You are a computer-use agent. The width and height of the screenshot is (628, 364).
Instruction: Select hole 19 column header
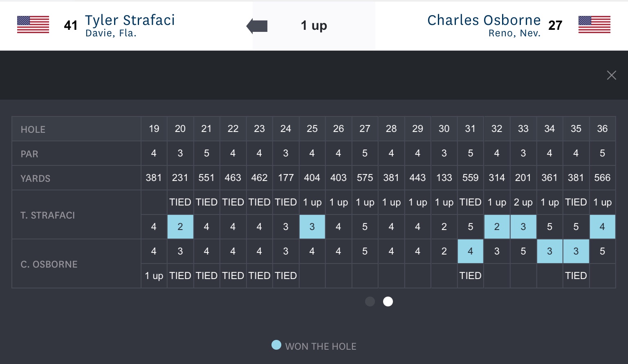point(154,129)
